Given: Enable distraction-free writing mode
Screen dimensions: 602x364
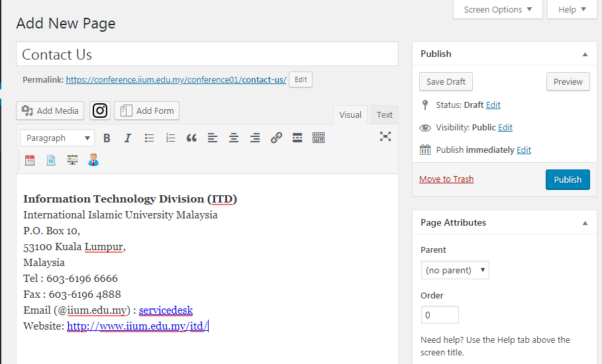Looking at the screenshot, I should coord(385,136).
